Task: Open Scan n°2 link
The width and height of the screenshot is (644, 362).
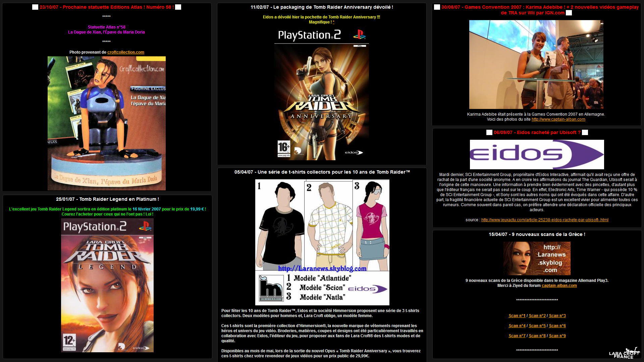Action: click(x=537, y=316)
